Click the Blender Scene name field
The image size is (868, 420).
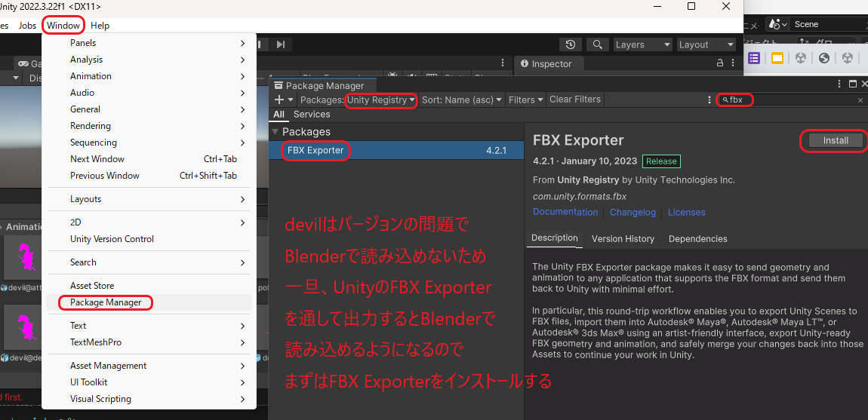coord(828,24)
